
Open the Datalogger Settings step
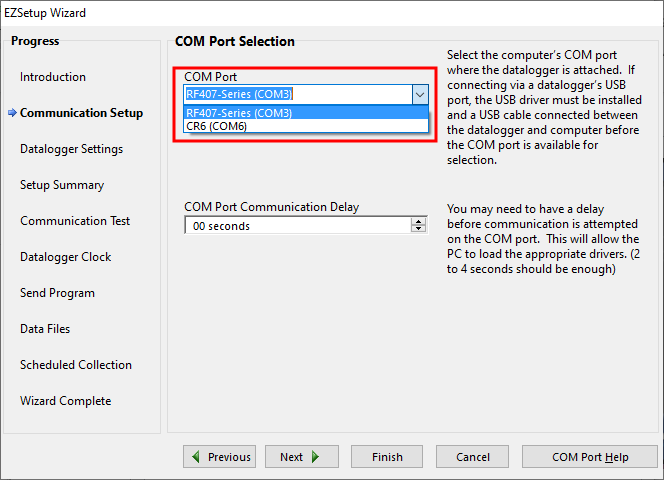[71, 149]
